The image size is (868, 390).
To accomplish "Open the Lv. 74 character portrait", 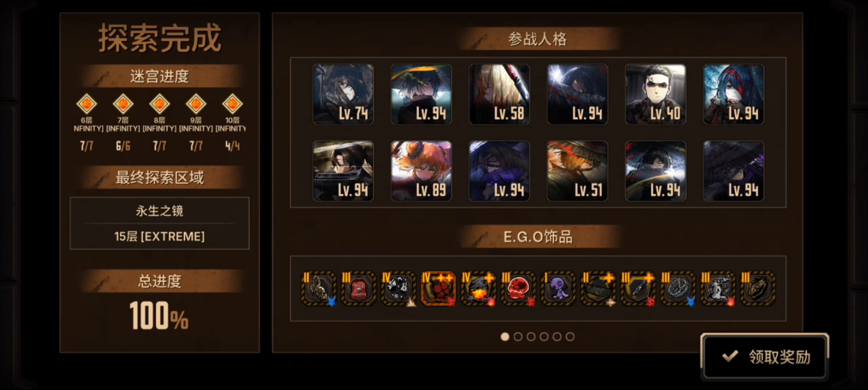I will click(x=343, y=94).
